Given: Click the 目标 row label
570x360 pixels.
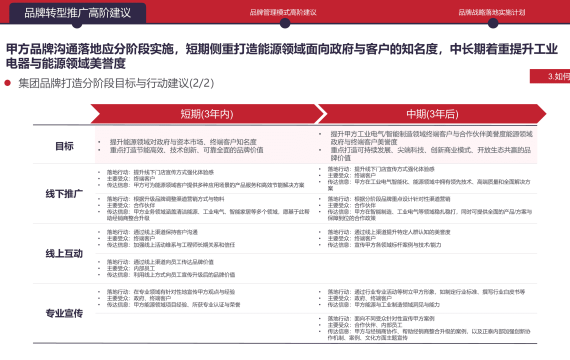Looking at the screenshot, I should coord(64,146).
